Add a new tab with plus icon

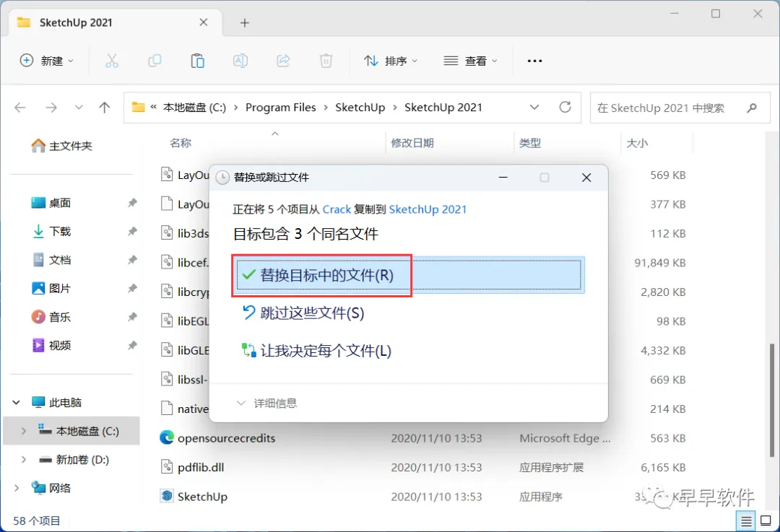point(244,23)
